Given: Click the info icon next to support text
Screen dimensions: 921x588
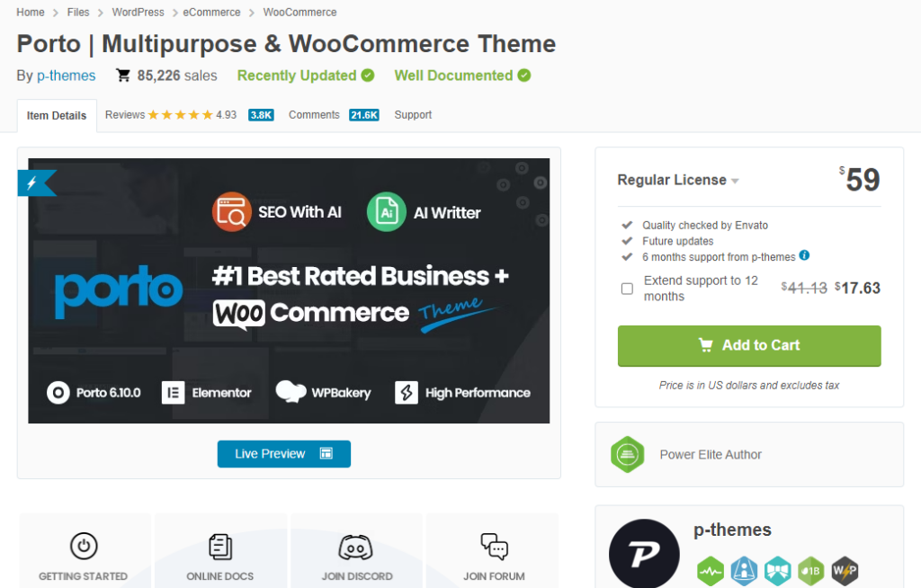Looking at the screenshot, I should pos(804,255).
